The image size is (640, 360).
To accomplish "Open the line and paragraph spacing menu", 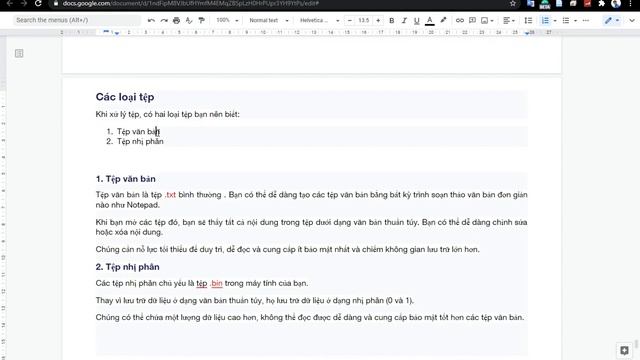I will tap(528, 20).
